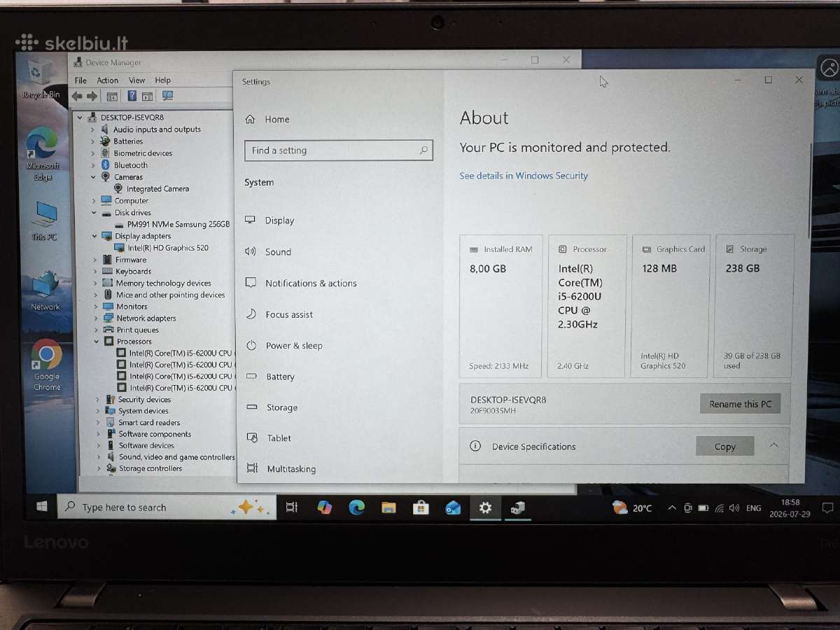Image resolution: width=840 pixels, height=630 pixels.
Task: Open Sound settings in the sidebar
Action: tap(278, 252)
